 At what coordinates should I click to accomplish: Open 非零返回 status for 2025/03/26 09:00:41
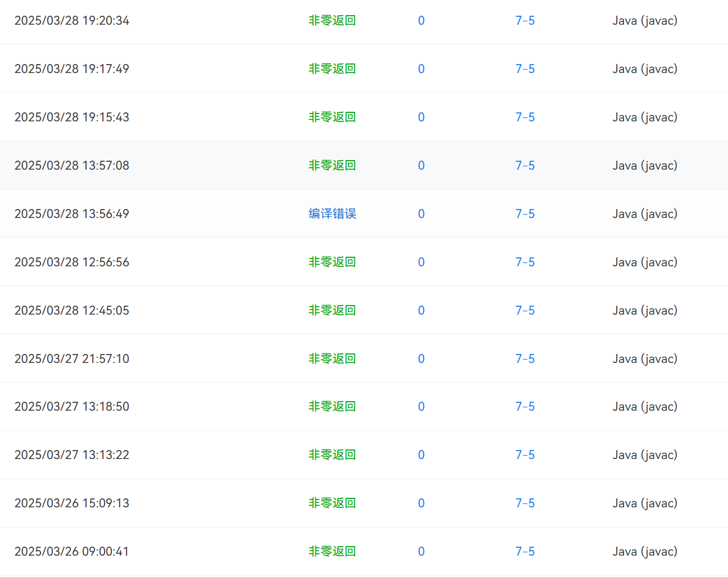332,551
